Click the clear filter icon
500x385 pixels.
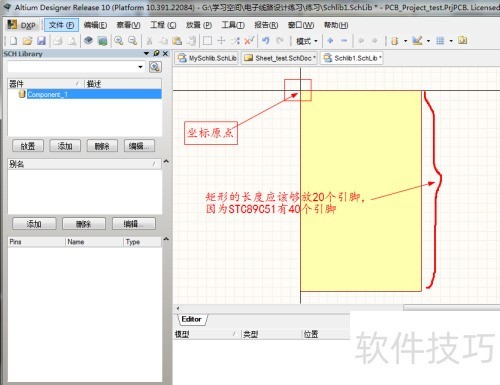(x=249, y=41)
